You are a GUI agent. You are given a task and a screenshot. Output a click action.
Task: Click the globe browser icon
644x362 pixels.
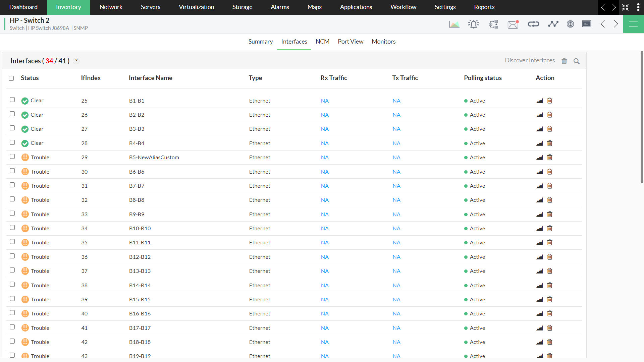tap(570, 24)
